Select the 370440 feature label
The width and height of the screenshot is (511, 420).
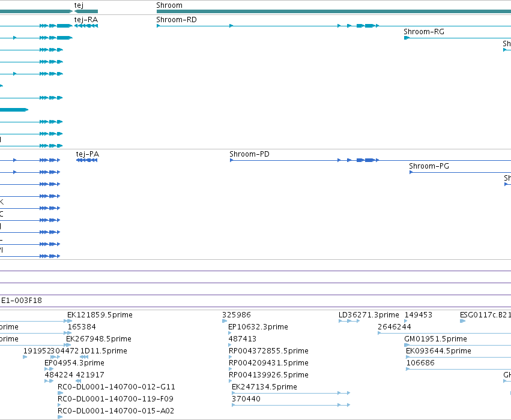click(x=246, y=399)
